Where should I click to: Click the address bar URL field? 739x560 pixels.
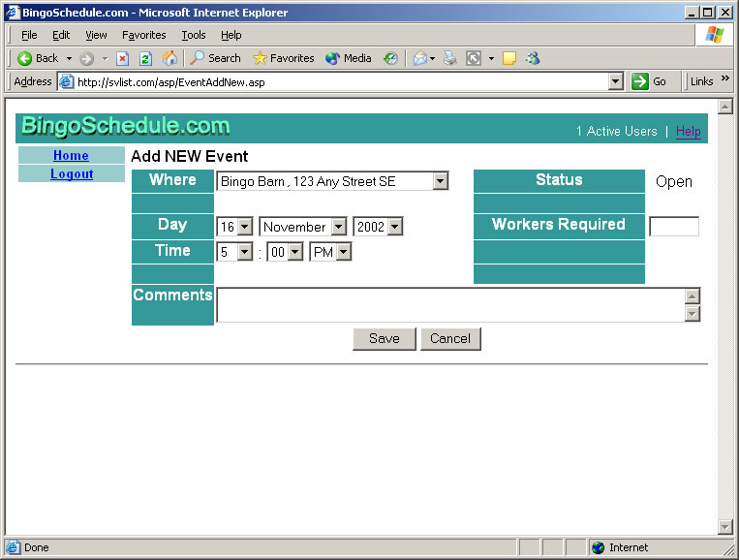pos(341,82)
